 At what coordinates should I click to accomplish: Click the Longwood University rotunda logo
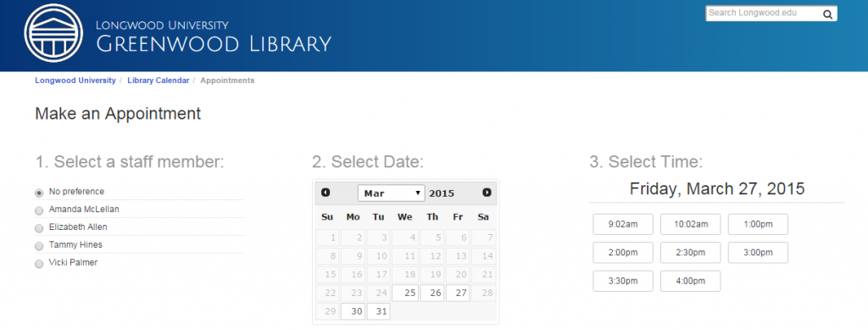coord(53,33)
